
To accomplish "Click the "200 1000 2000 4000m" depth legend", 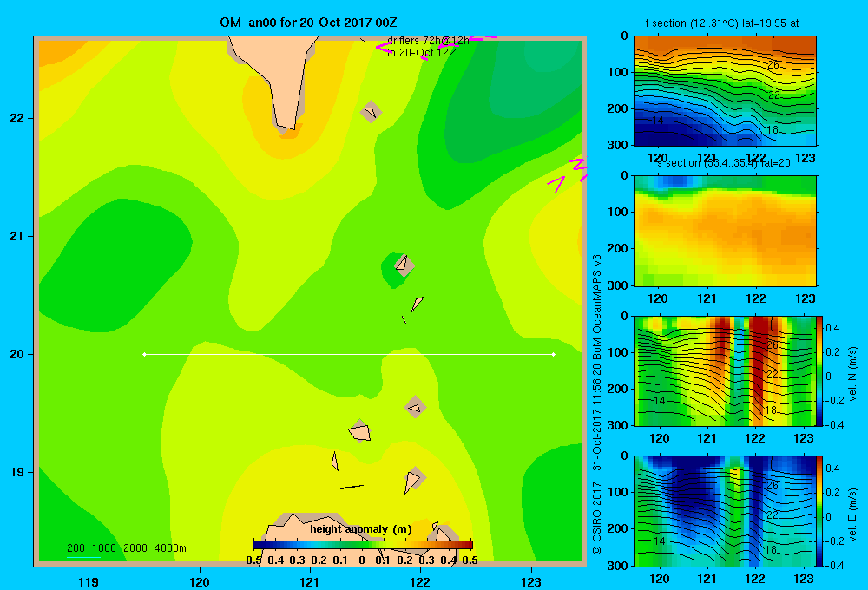I will tap(126, 548).
